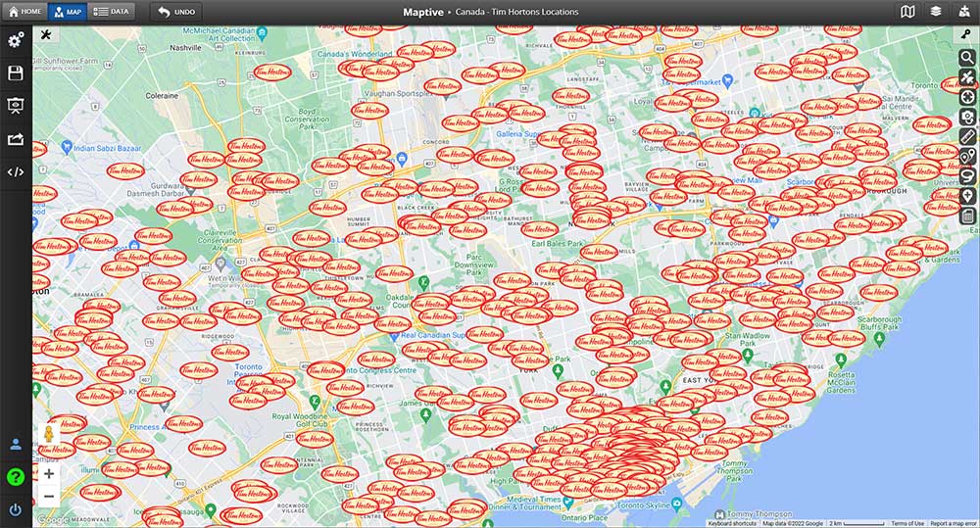Save the map with floppy disk icon
The height and width of the screenshot is (528, 980).
click(16, 73)
